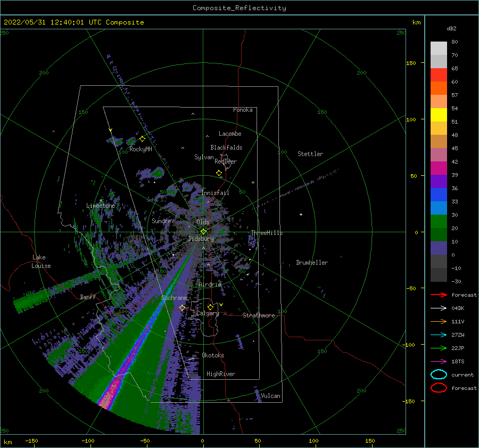
Task: Click the Lake Louise label
Action: [41, 262]
